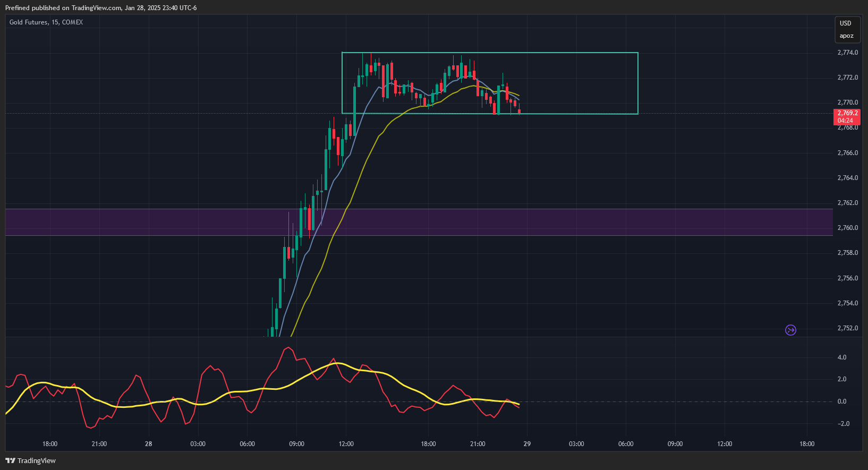Click the 2,772.0 price axis label
This screenshot has width=868, height=470.
point(847,78)
